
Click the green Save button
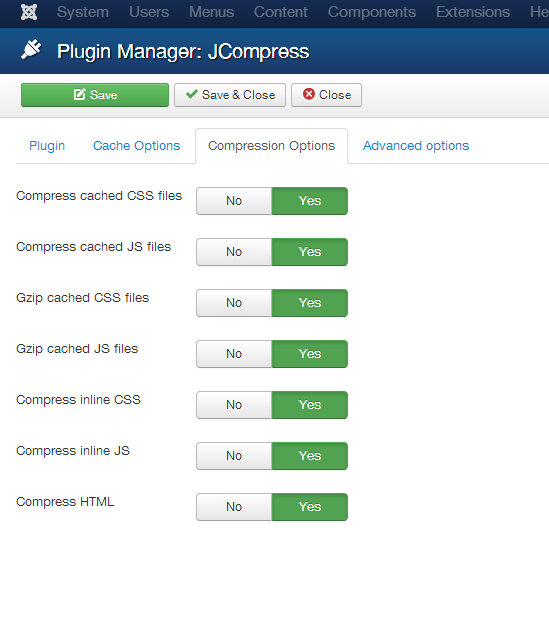click(95, 95)
